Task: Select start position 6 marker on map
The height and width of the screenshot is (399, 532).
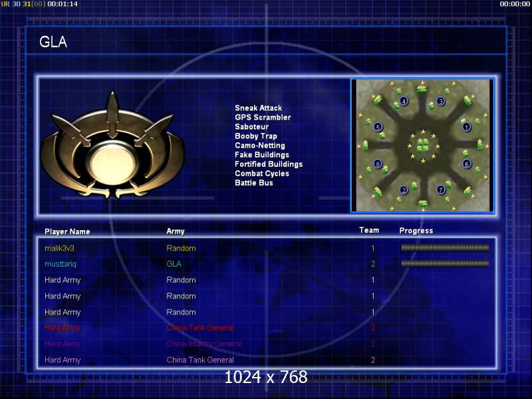Action: (x=467, y=164)
